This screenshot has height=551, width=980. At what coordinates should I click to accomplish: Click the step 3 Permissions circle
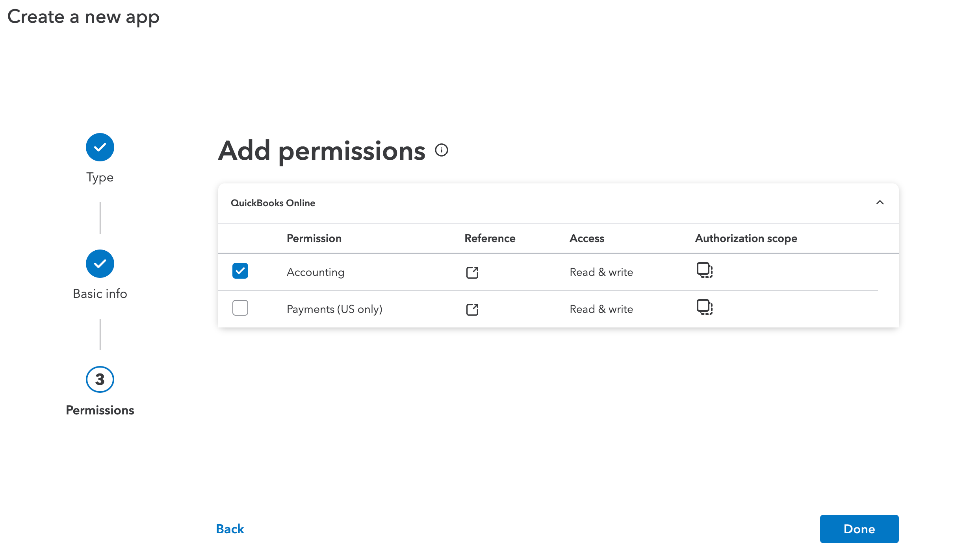100,379
